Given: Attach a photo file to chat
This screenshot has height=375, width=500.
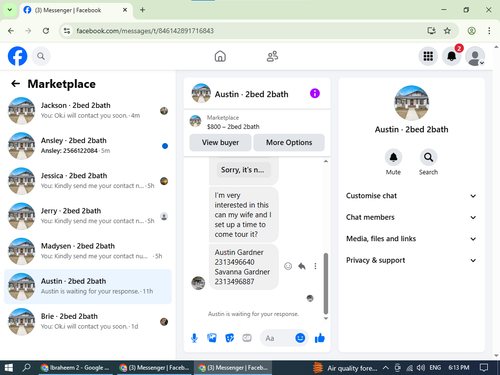Looking at the screenshot, I should pos(212,338).
